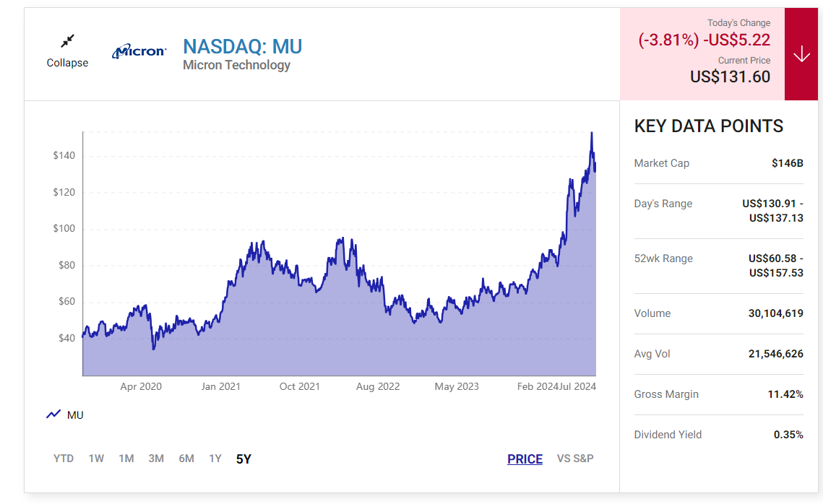Click the 52wk Range value
823x504 pixels.
coord(776,266)
